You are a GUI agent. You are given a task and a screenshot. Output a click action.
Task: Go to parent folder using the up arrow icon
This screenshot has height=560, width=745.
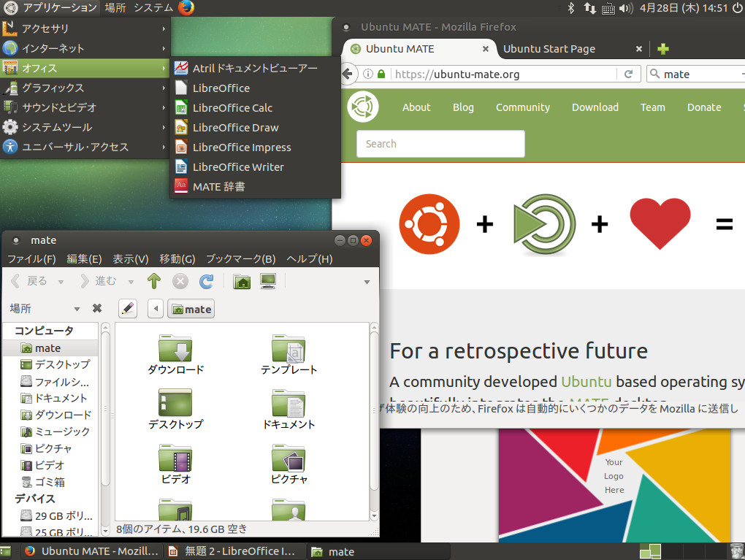(154, 281)
